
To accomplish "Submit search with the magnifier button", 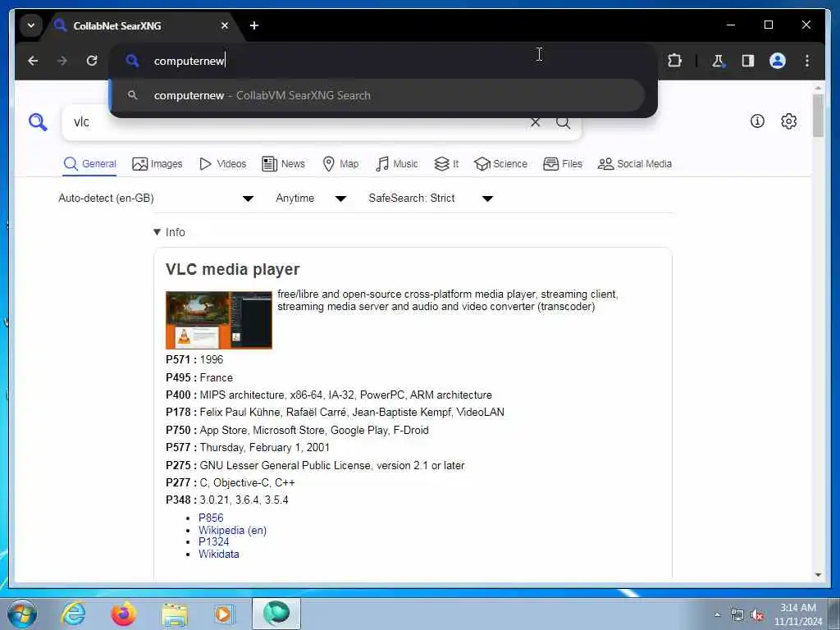I will click(x=563, y=122).
